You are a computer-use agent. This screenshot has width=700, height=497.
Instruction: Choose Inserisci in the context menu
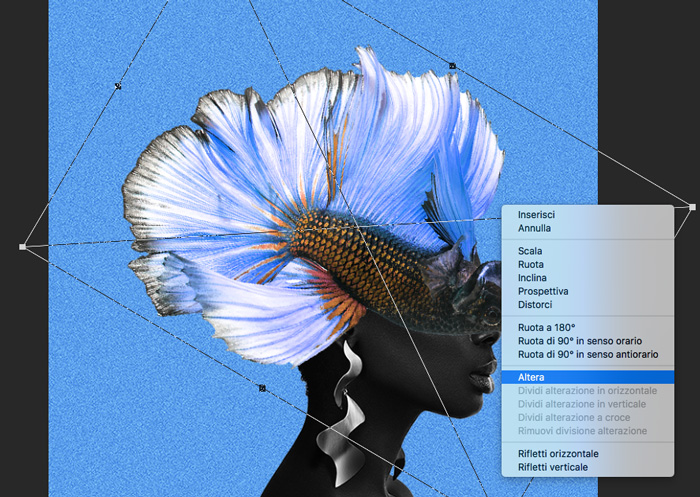point(588,215)
